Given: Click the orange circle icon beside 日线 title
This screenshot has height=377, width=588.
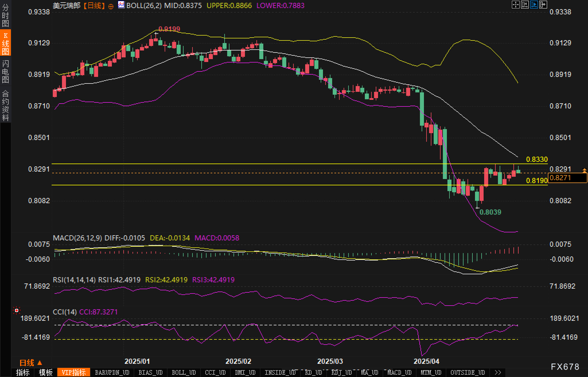Looking at the screenshot, I should point(111,6).
